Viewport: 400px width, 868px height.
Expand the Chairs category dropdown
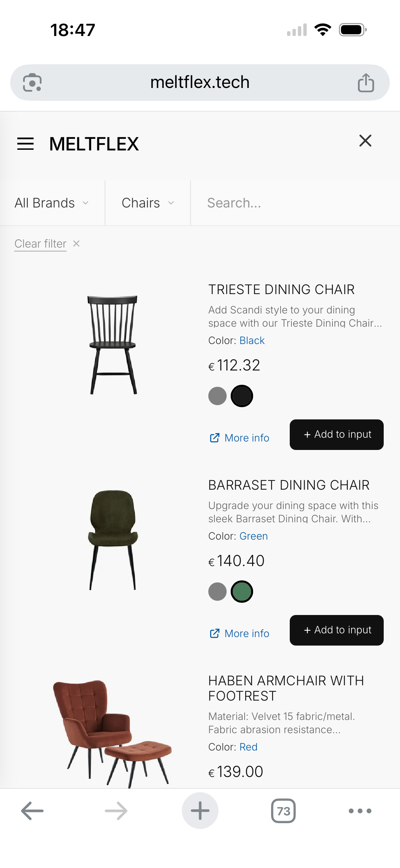pyautogui.click(x=148, y=203)
